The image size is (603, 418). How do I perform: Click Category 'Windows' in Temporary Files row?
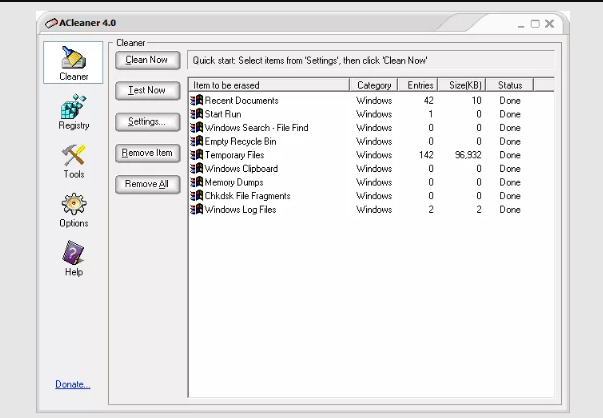[x=374, y=155]
